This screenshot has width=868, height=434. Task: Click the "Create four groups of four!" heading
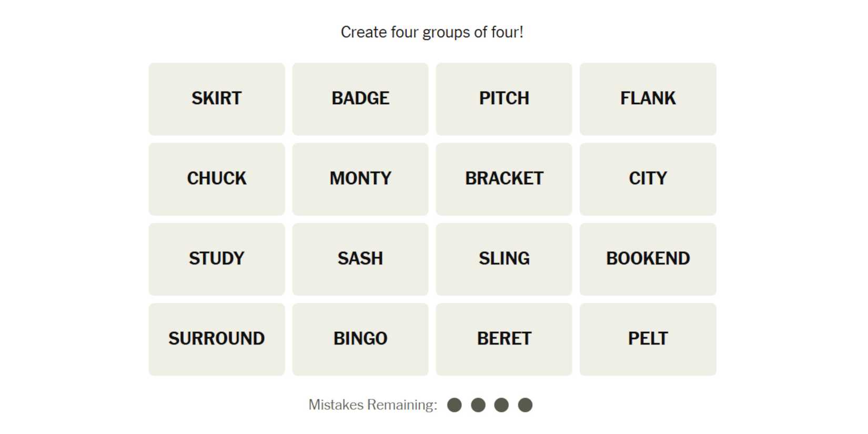pyautogui.click(x=432, y=33)
